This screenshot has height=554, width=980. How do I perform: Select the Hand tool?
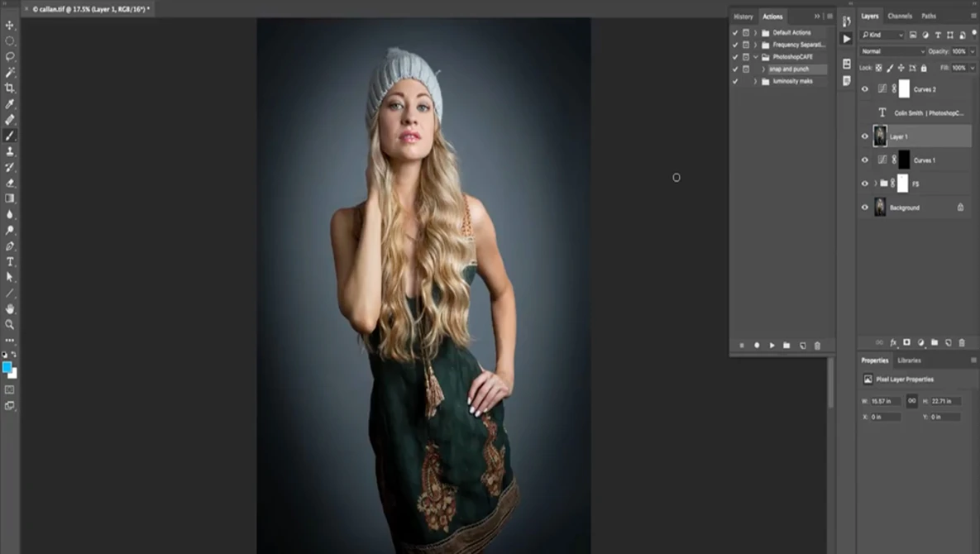(x=10, y=309)
